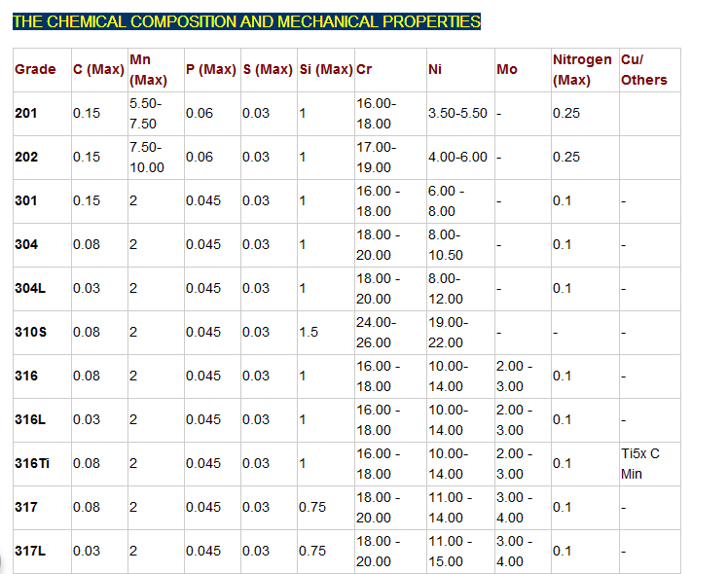Click C value '0.03' in 317L row
The width and height of the screenshot is (728, 574).
coord(87,551)
